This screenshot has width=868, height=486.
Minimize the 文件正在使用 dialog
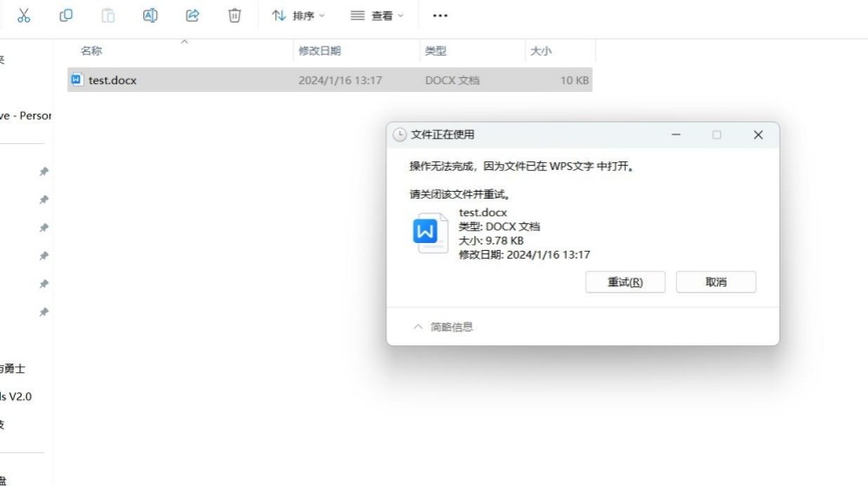point(676,135)
